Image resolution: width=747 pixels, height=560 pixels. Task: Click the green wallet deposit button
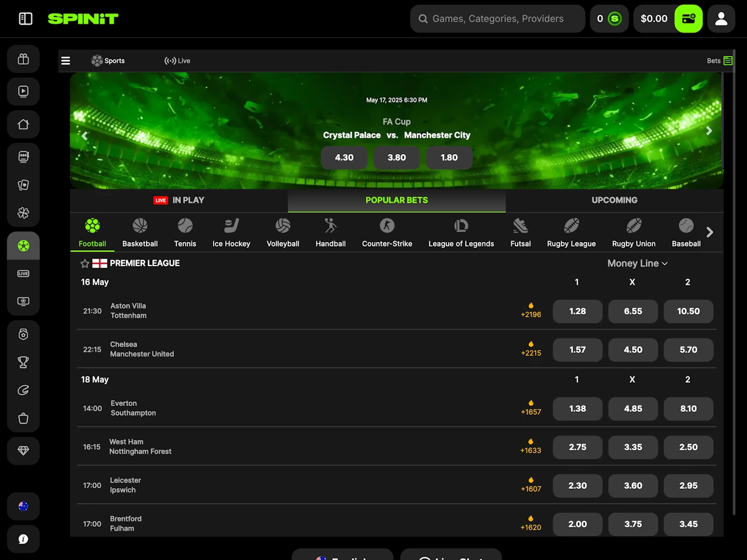click(x=689, y=19)
